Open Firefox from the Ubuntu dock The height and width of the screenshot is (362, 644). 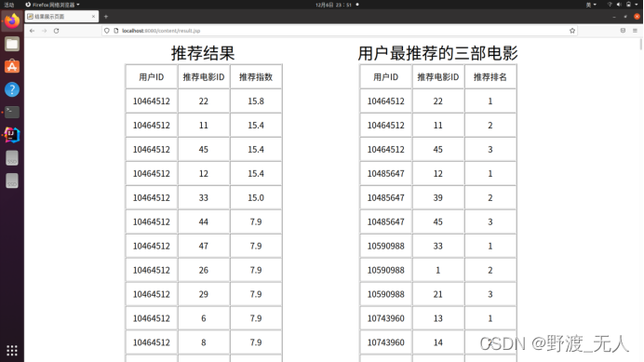tap(12, 20)
